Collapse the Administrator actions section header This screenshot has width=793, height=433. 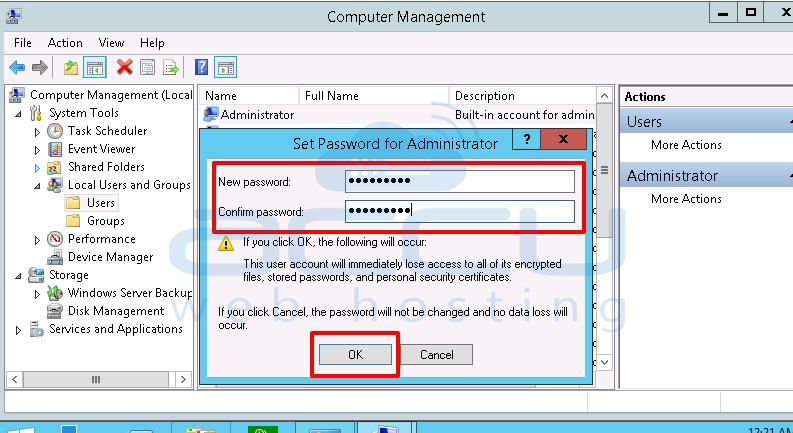(706, 176)
